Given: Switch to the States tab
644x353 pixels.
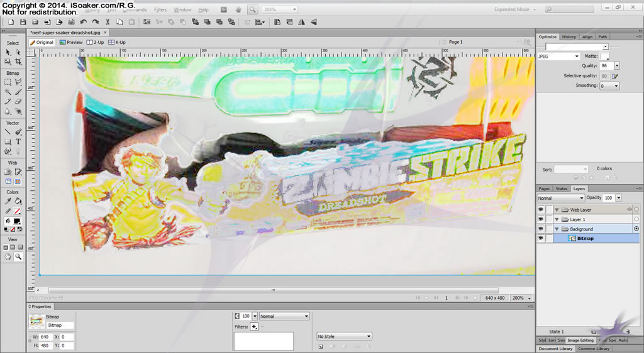Looking at the screenshot, I should [x=561, y=188].
